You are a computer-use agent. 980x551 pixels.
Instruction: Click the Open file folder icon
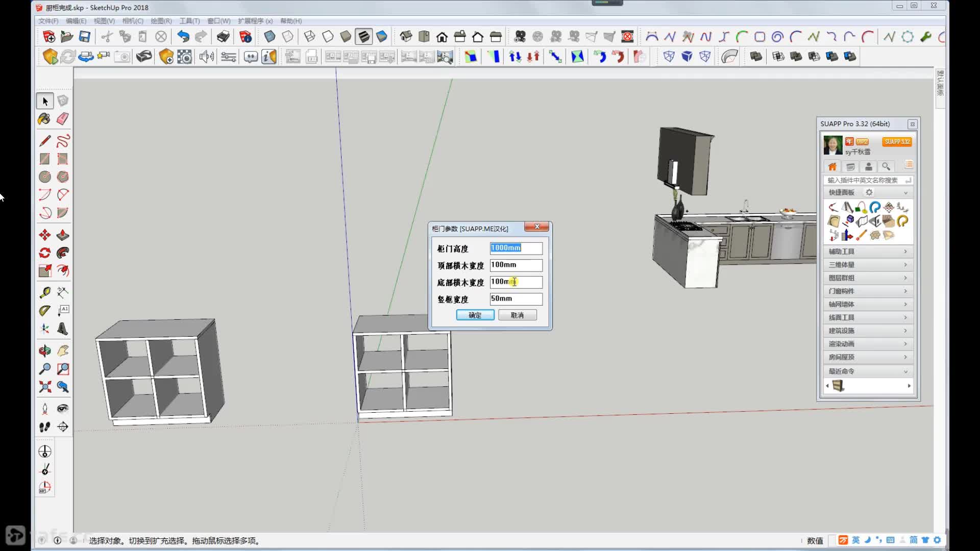click(67, 36)
